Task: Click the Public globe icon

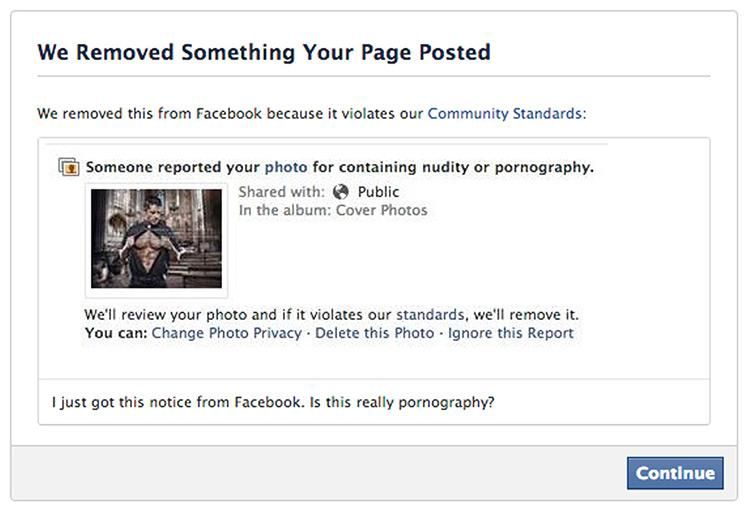Action: point(341,192)
